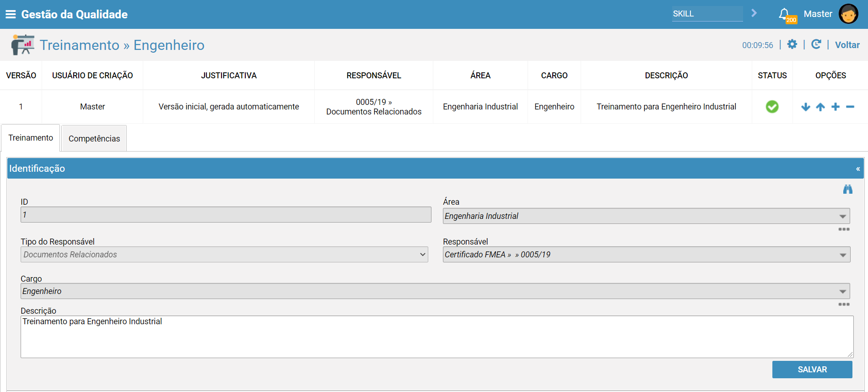Click the refresh icon

click(816, 44)
